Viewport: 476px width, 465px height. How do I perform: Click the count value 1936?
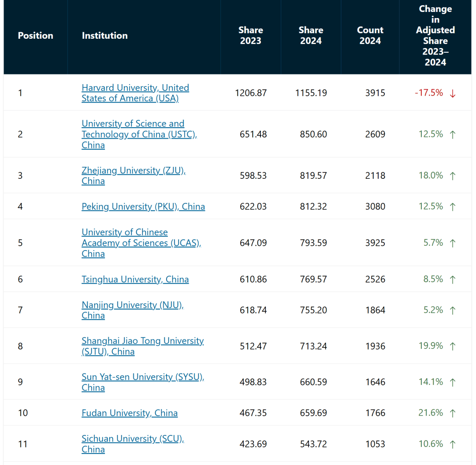click(375, 346)
